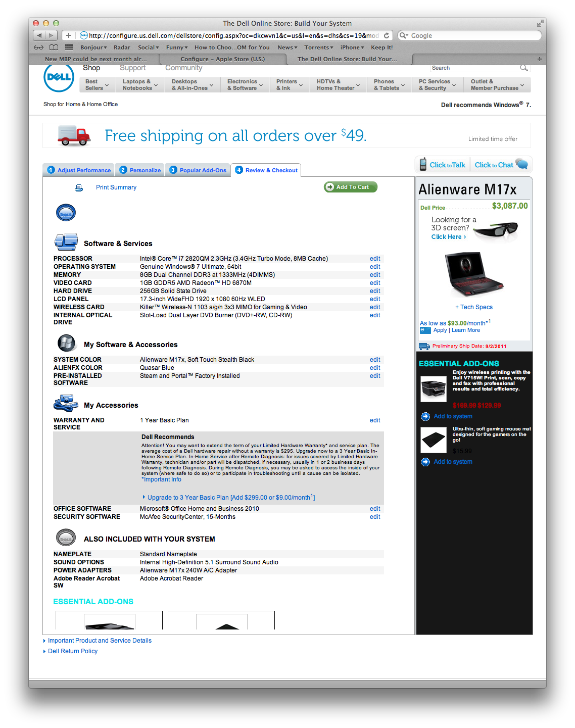Image resolution: width=575 pixels, height=728 pixels.
Task: Switch to New MBP could be next month tab
Action: click(x=95, y=59)
